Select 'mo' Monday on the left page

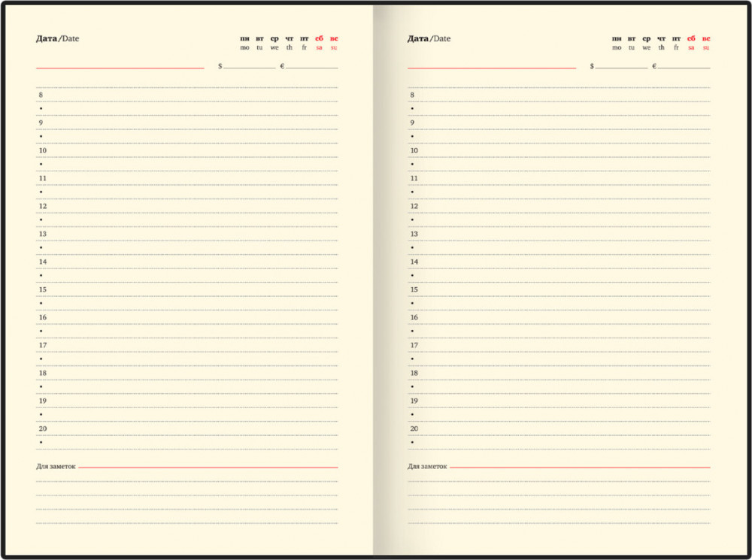point(244,47)
